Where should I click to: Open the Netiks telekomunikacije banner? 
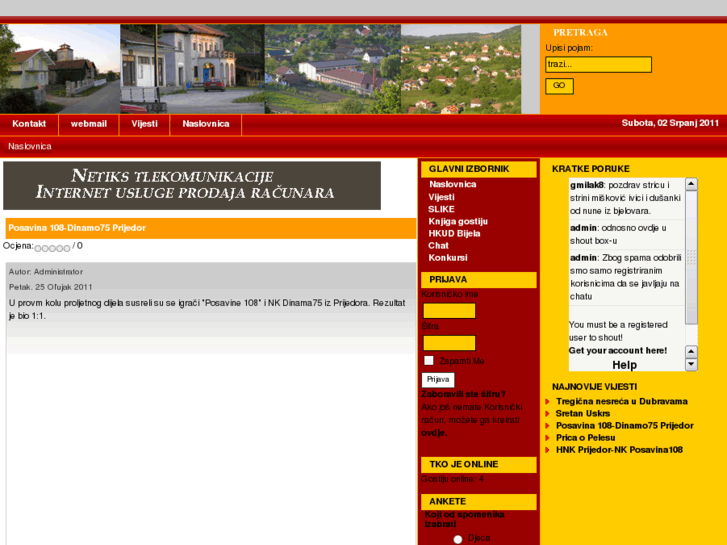tap(192, 186)
